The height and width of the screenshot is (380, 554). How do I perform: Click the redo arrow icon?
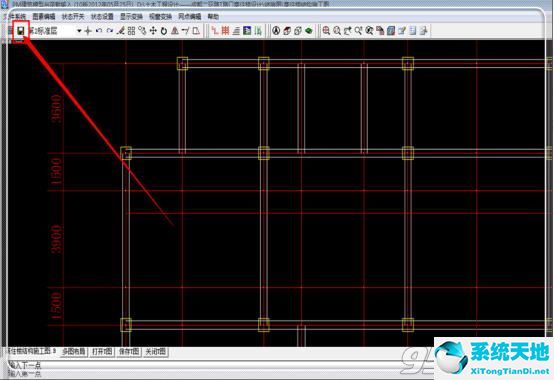tap(110, 31)
